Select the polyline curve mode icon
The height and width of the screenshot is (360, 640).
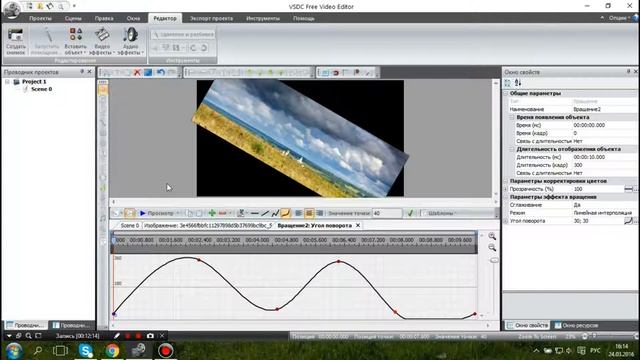[x=275, y=213]
